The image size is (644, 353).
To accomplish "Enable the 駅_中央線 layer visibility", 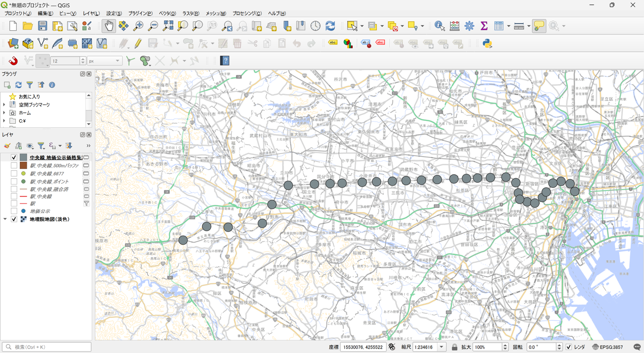I will pos(14,197).
